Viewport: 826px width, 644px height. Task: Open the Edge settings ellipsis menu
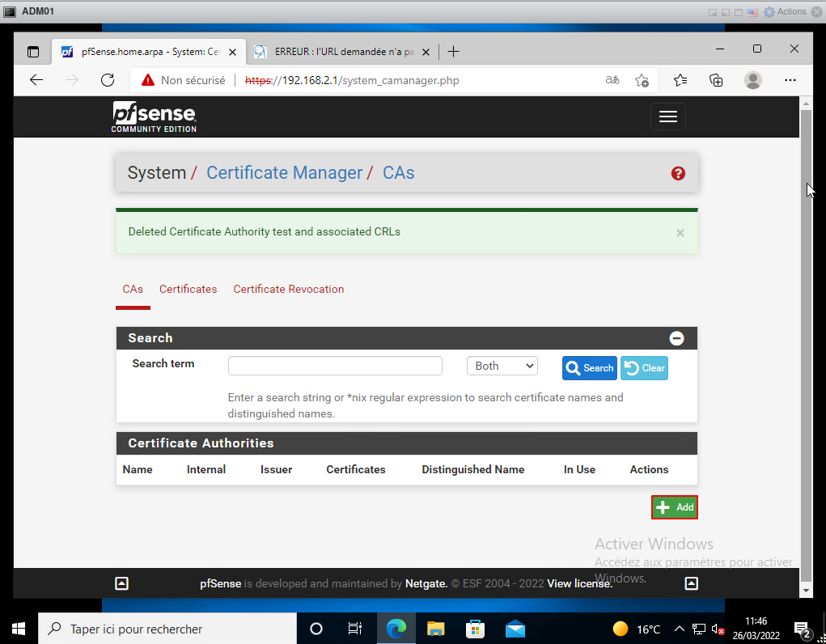click(790, 80)
